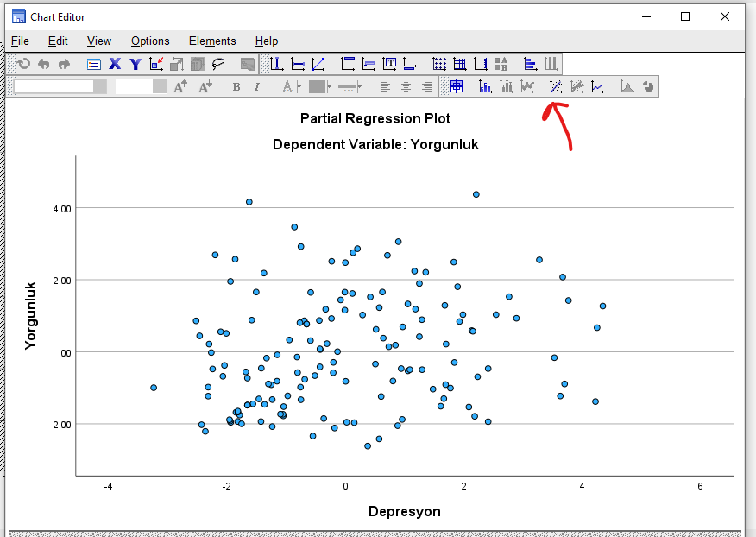Screen dimensions: 756x537
Task: Open the font family dropdown
Action: coord(99,86)
